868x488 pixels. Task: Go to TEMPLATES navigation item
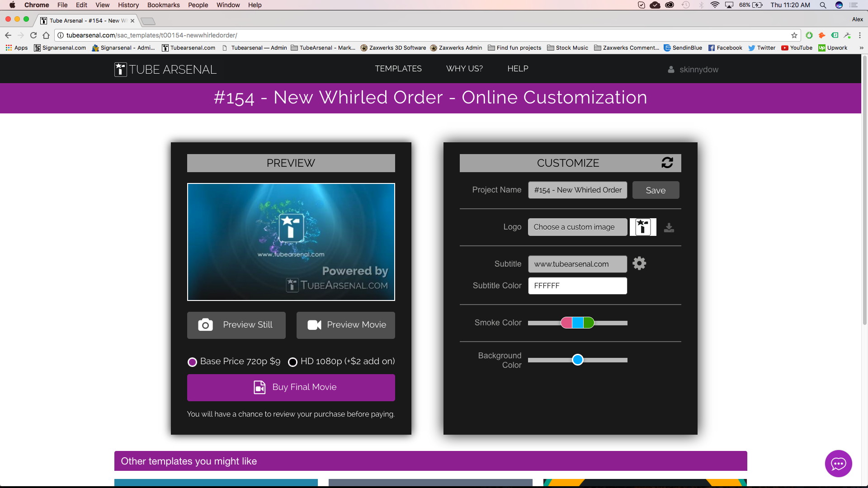tap(398, 69)
